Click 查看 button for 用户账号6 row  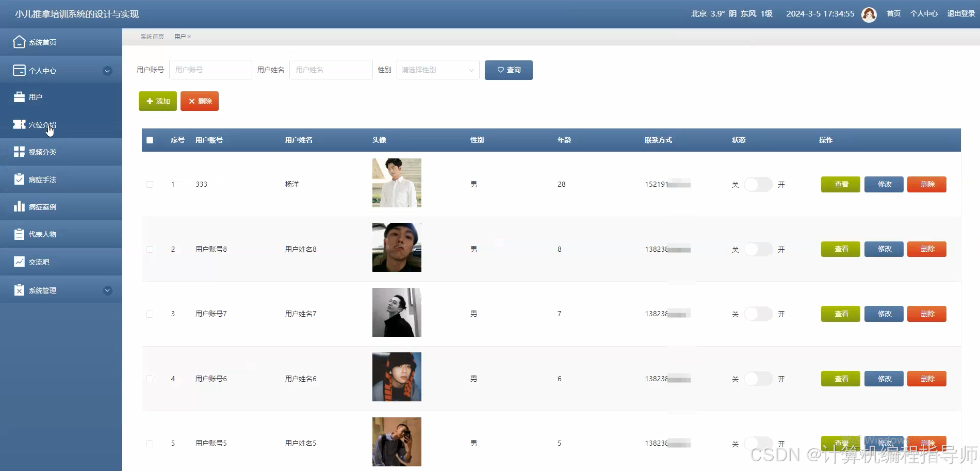point(841,379)
